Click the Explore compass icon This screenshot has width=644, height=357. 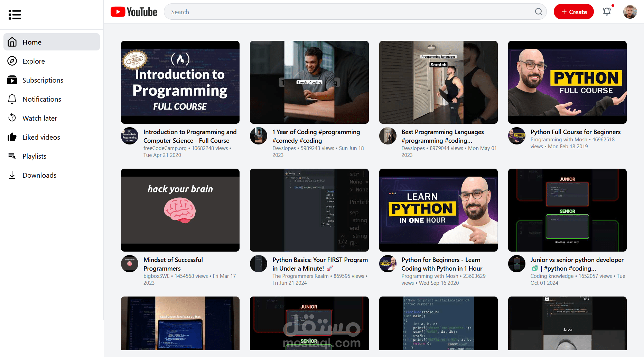[x=12, y=61]
